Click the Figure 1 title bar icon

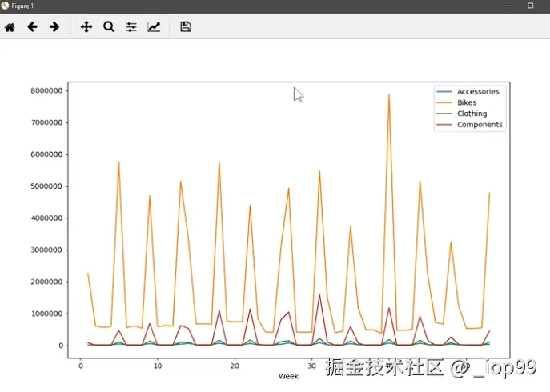tap(5, 6)
